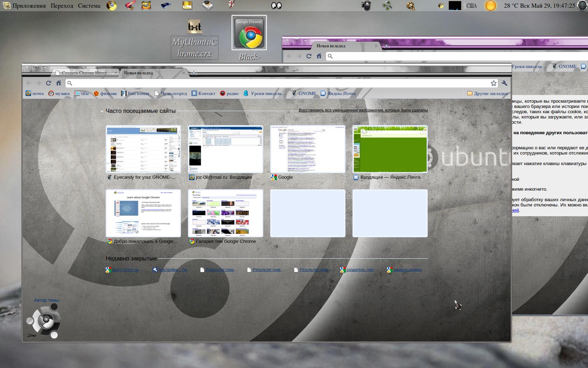
Task: Reopen recently closed 'black chrom pn…' link
Action: (x=124, y=270)
